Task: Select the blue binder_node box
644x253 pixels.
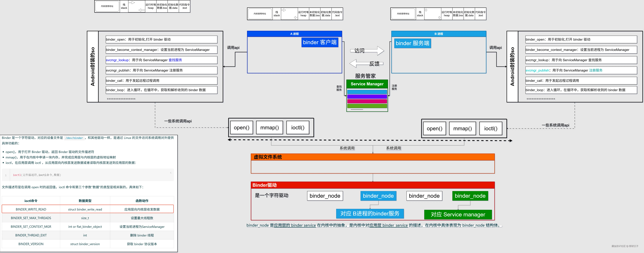Action: click(378, 196)
